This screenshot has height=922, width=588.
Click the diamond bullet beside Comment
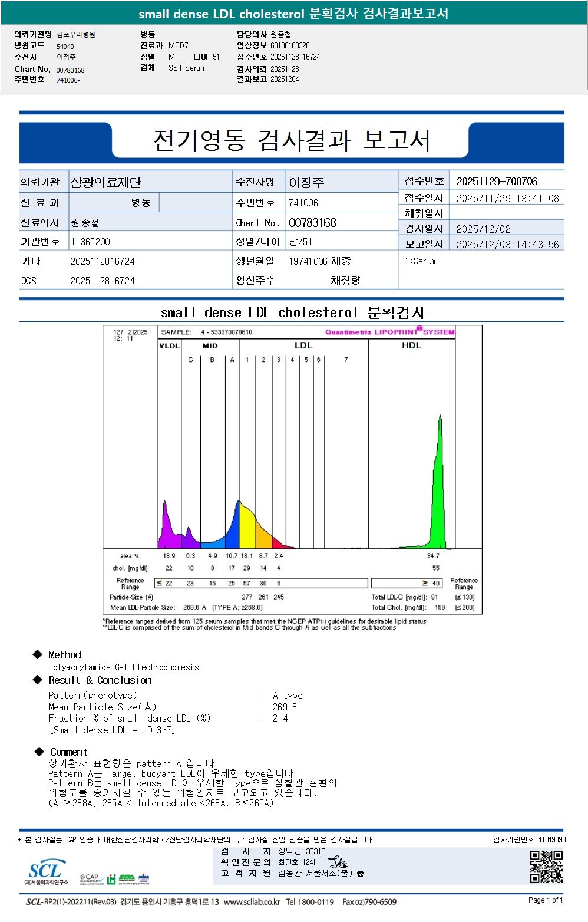[x=39, y=752]
